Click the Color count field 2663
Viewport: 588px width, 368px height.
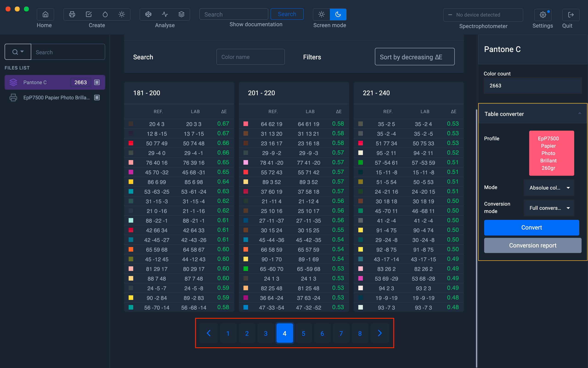[533, 86]
